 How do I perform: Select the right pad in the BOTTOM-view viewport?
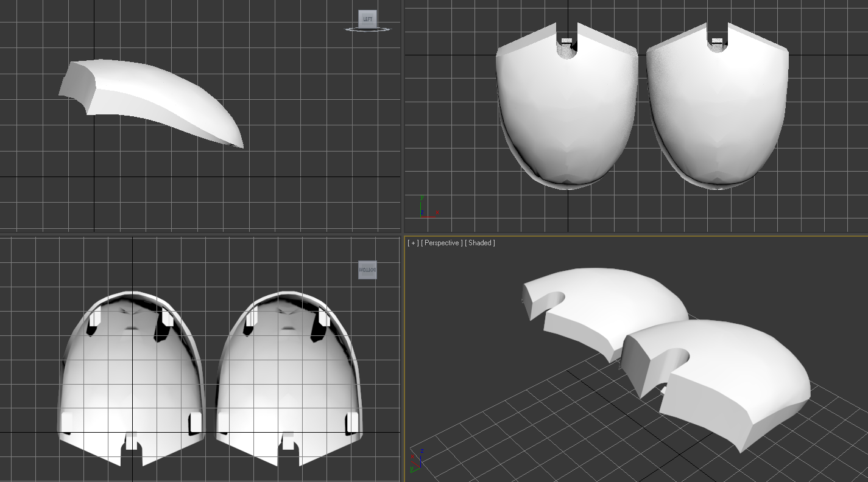tap(289, 377)
